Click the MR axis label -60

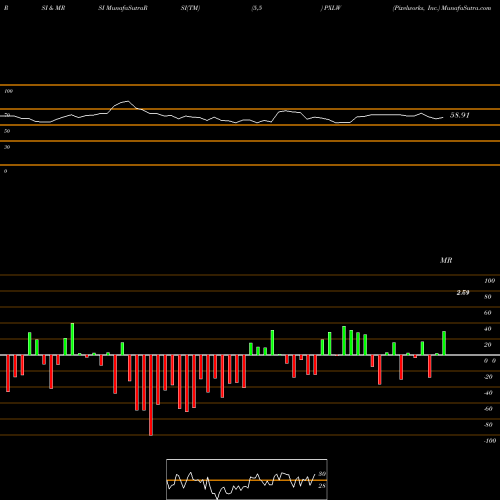(x=488, y=409)
